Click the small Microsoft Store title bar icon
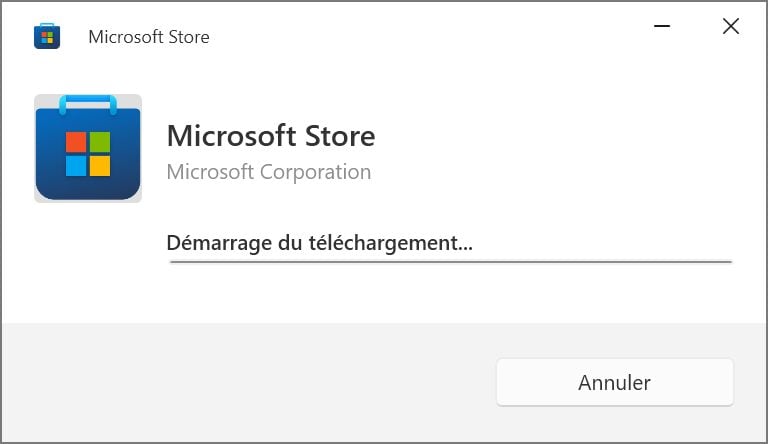This screenshot has width=768, height=444. [47, 37]
